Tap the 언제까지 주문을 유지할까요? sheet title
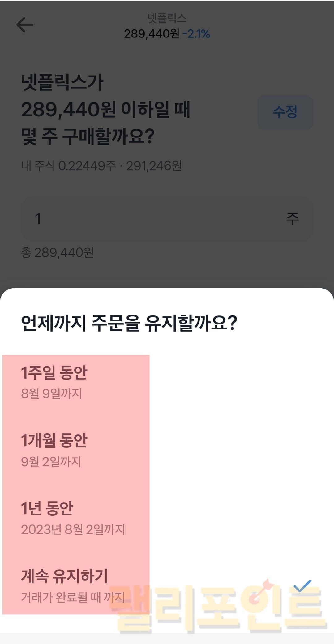Screen dimensions: 334x644 pos(129,323)
